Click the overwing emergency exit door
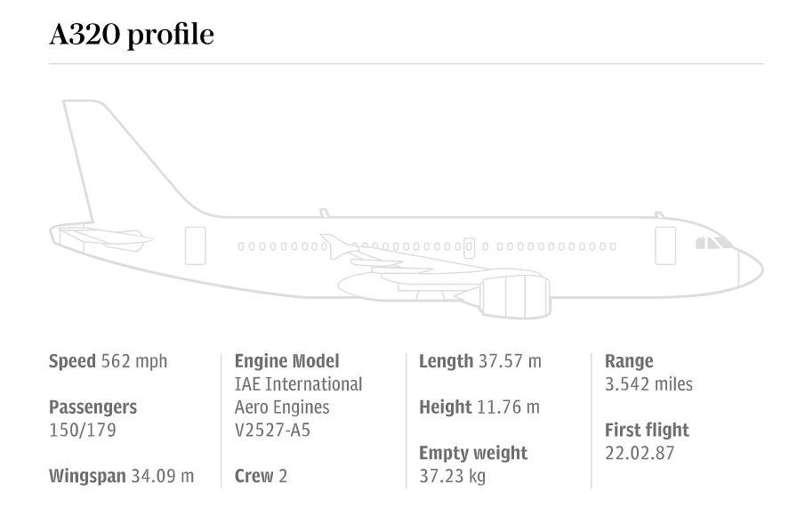 469,248
